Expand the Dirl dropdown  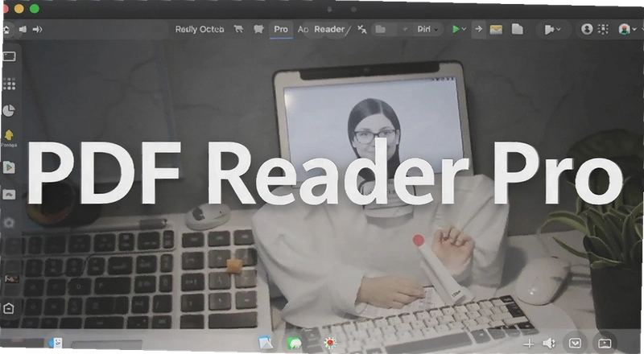[427, 29]
